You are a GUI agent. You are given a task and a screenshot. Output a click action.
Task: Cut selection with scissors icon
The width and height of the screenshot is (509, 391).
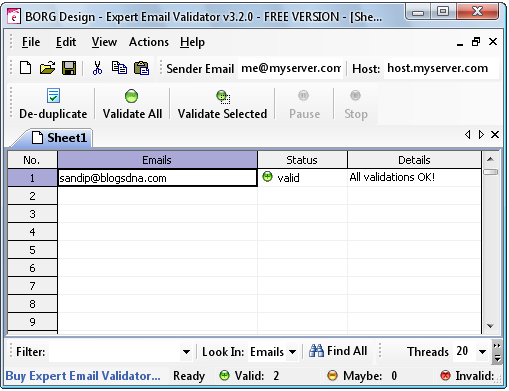[x=97, y=68]
